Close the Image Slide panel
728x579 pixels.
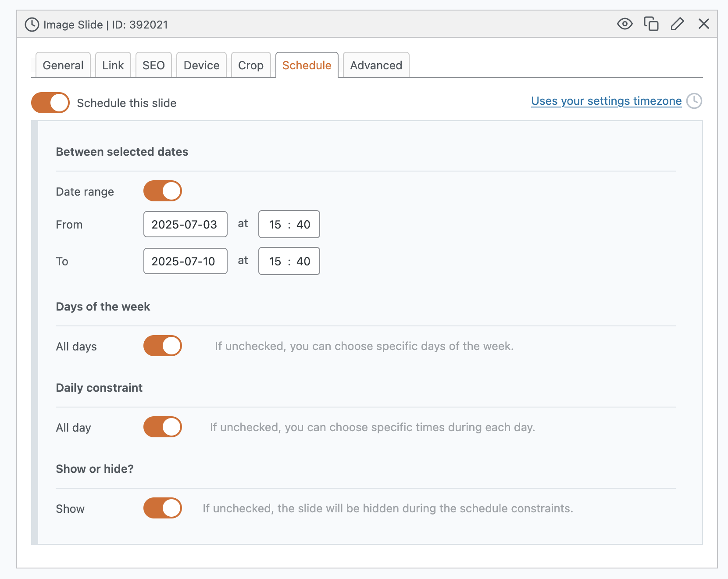(x=703, y=24)
